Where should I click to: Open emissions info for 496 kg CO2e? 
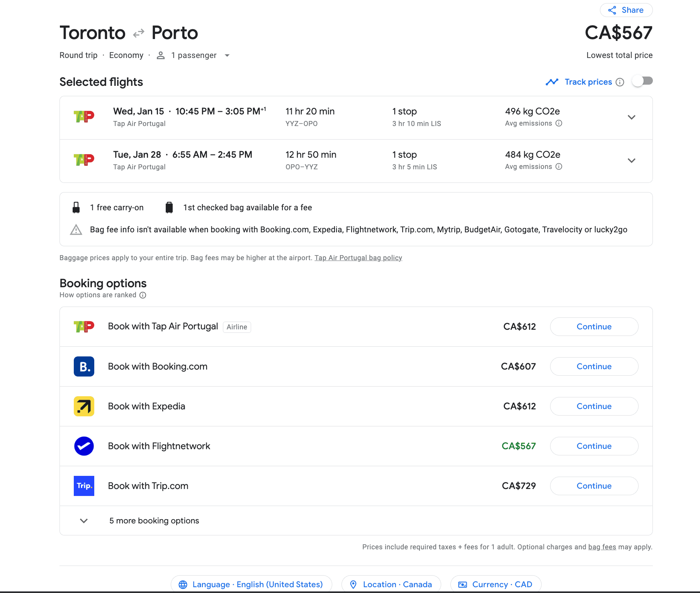(559, 123)
